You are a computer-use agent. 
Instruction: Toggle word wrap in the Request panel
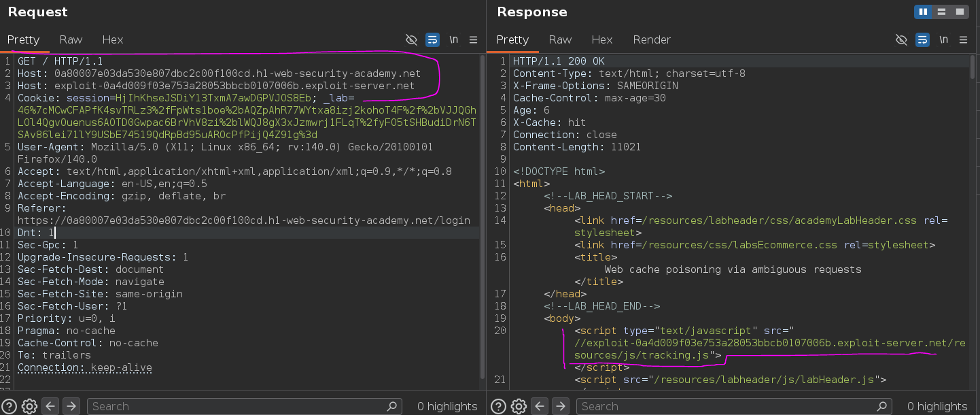432,39
